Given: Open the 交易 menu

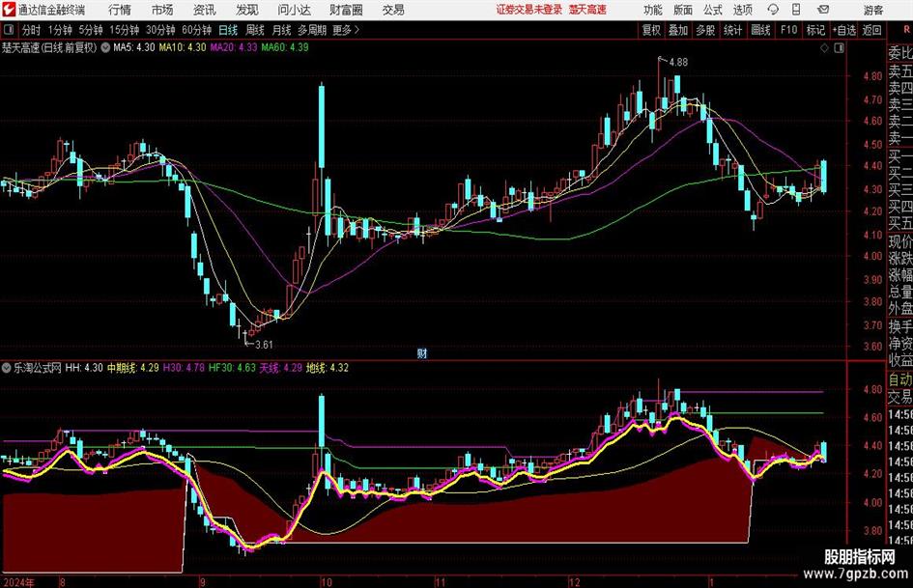Looking at the screenshot, I should [393, 10].
